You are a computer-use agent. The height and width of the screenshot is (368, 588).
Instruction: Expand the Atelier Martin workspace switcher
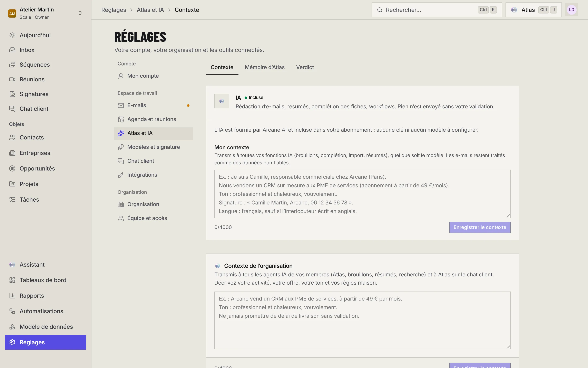[x=46, y=13]
